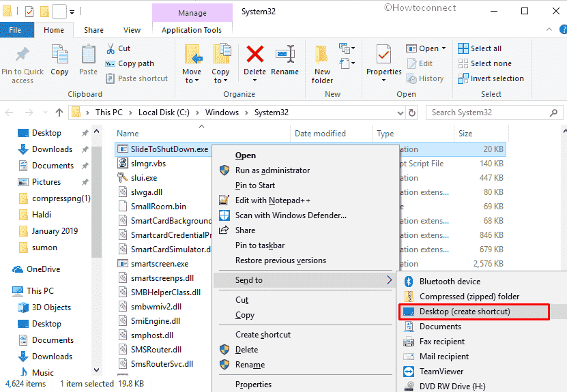Click the Windows breadcrumb in address bar
This screenshot has height=392, width=567.
[222, 112]
